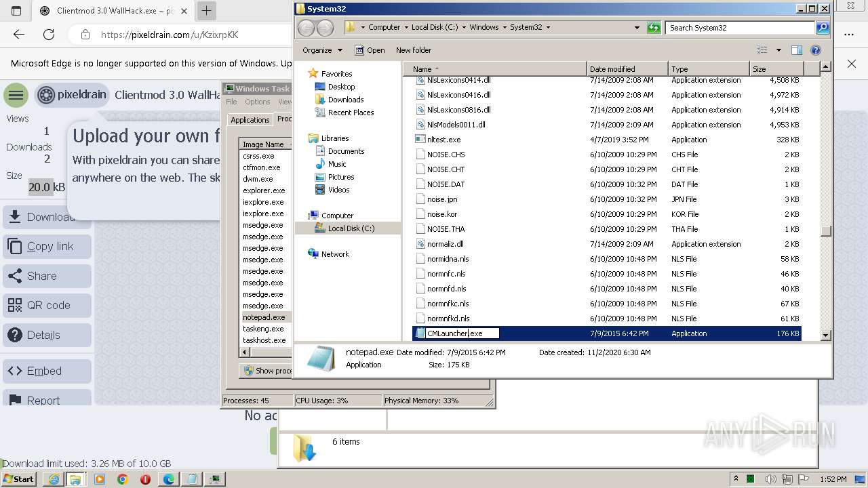Click Chrome icon in taskbar
Screen dimensions: 868x488
(x=123, y=479)
